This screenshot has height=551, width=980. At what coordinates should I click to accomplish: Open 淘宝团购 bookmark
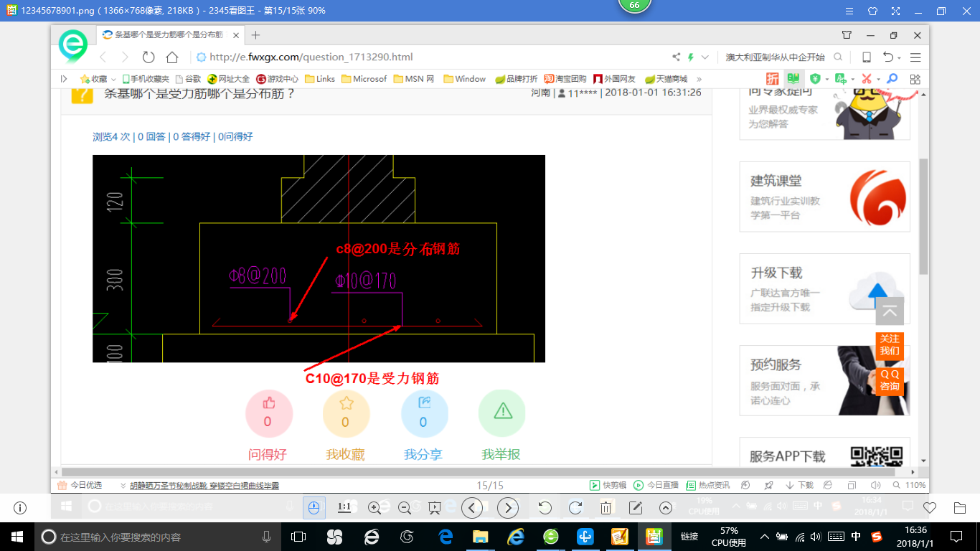(565, 79)
